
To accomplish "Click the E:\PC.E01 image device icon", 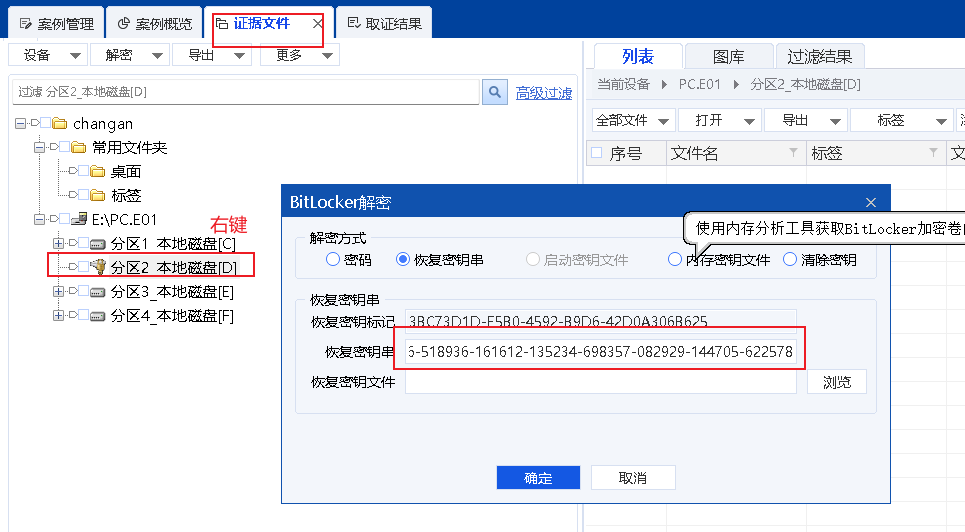I will (x=79, y=219).
